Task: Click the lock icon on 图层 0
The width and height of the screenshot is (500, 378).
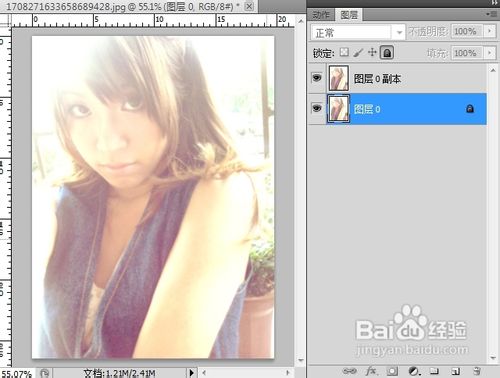Action: pyautogui.click(x=470, y=109)
